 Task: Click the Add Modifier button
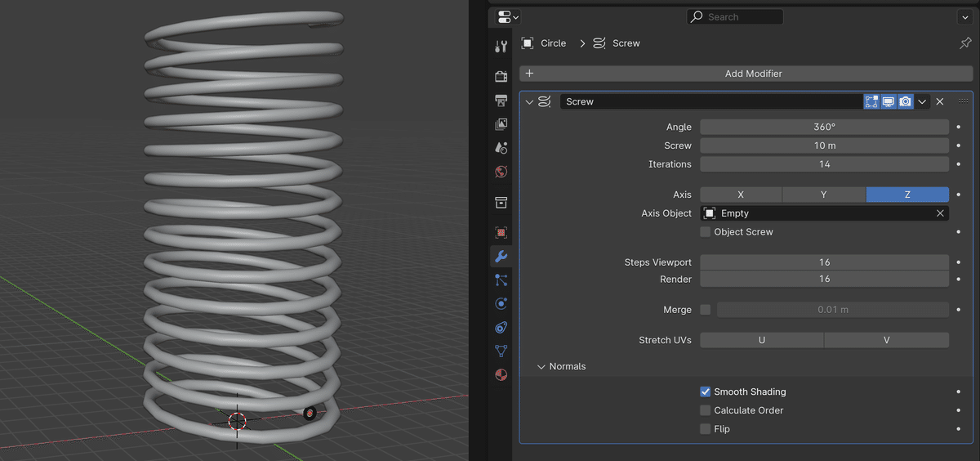pos(746,74)
